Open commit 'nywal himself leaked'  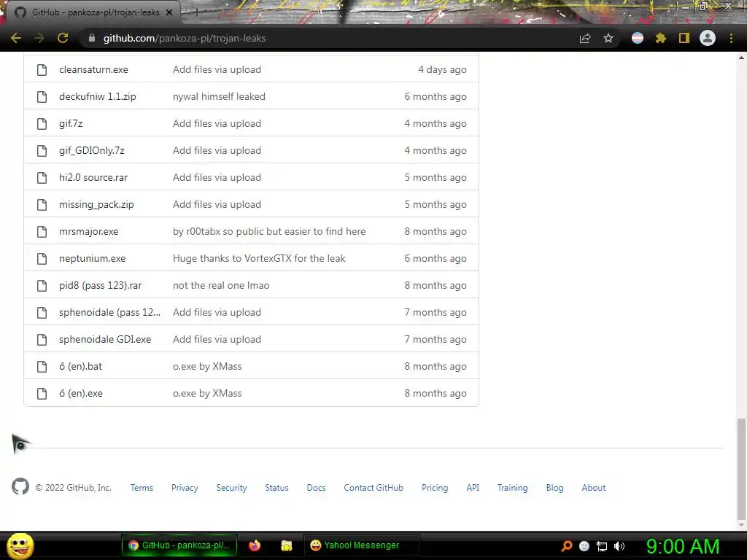click(219, 97)
